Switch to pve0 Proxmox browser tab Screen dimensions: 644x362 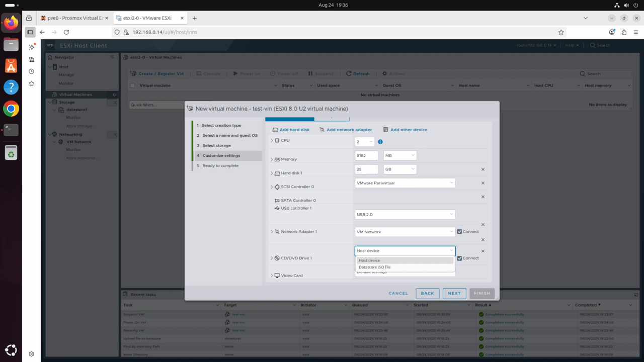coord(74,18)
